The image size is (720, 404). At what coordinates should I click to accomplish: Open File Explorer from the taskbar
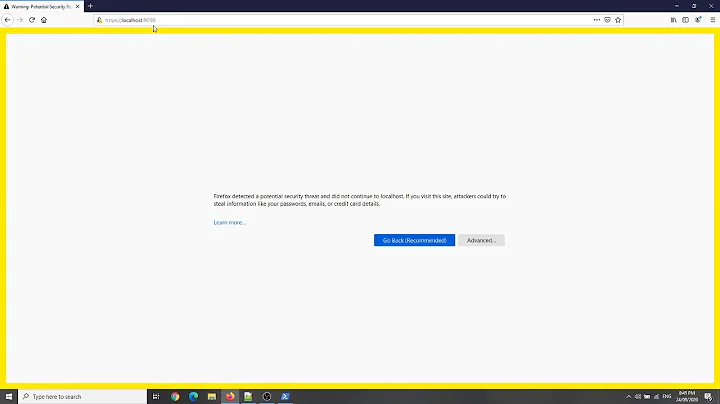coord(212,396)
